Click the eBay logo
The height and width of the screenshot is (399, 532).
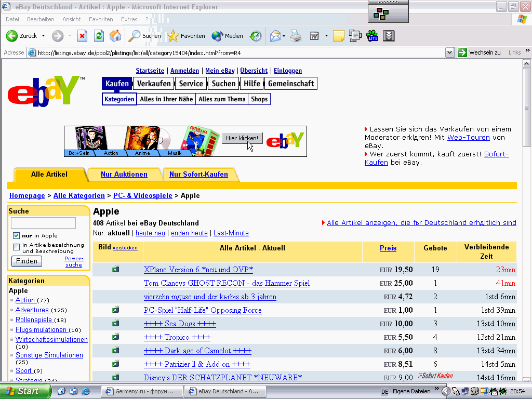click(x=46, y=91)
